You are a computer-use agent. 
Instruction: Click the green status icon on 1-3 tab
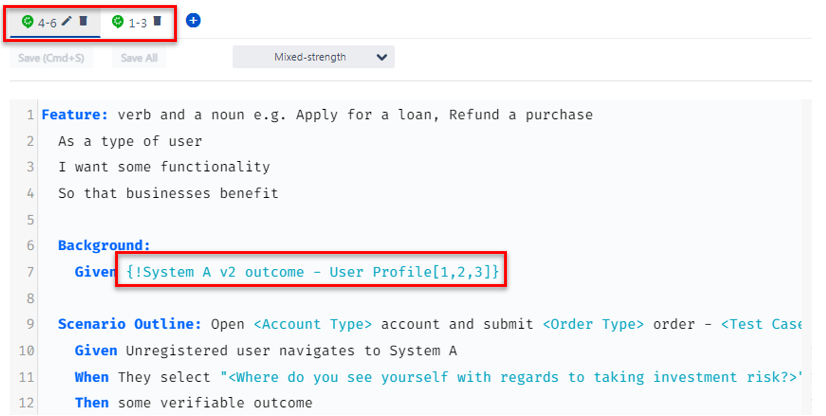pyautogui.click(x=118, y=21)
